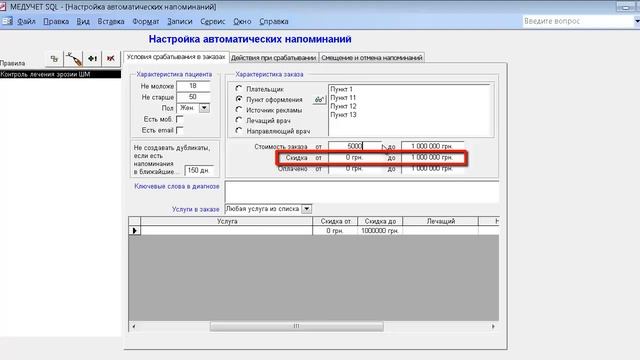640x360 pixels.
Task: Click the duplicate reminder days field
Action: 199,170
